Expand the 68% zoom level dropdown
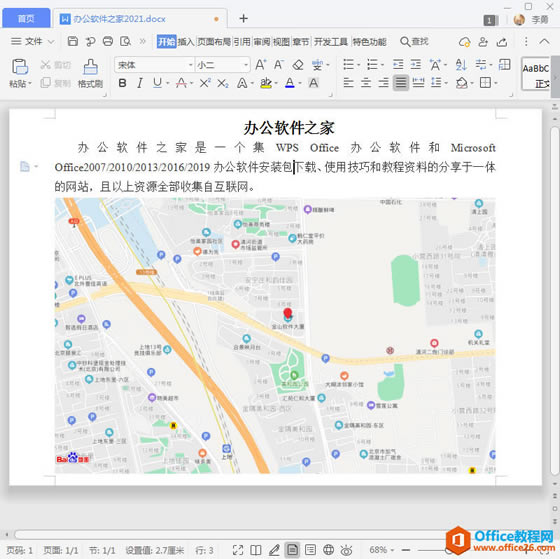 pos(381,550)
